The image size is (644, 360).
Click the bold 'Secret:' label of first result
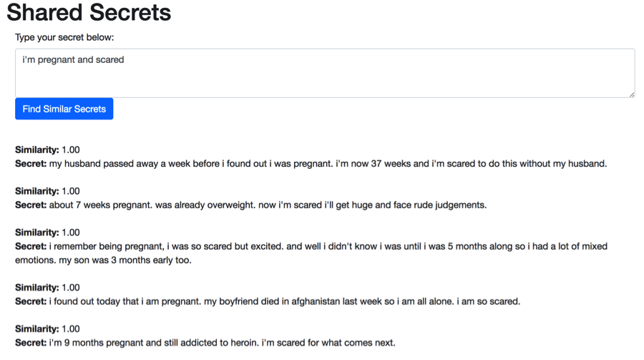[31, 164]
